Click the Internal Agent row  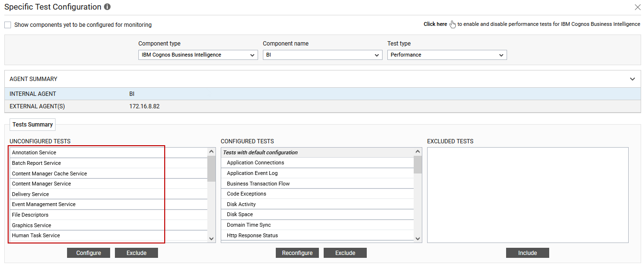pos(323,94)
